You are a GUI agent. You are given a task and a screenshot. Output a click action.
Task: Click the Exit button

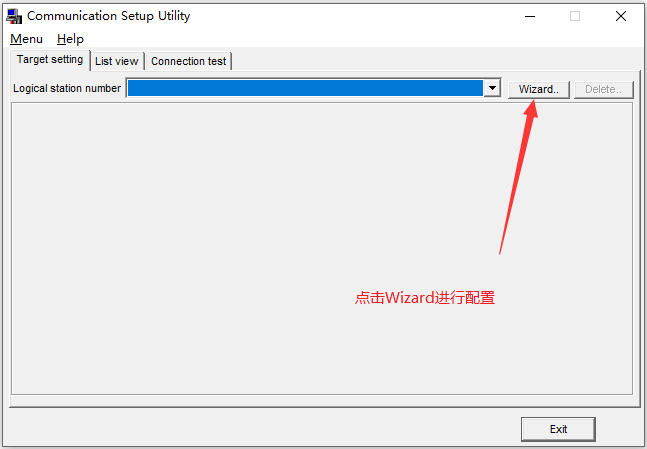point(558,429)
